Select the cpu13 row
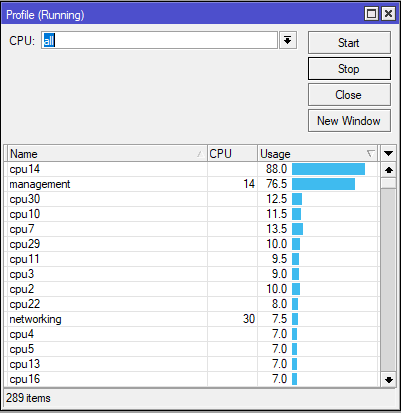 192,364
